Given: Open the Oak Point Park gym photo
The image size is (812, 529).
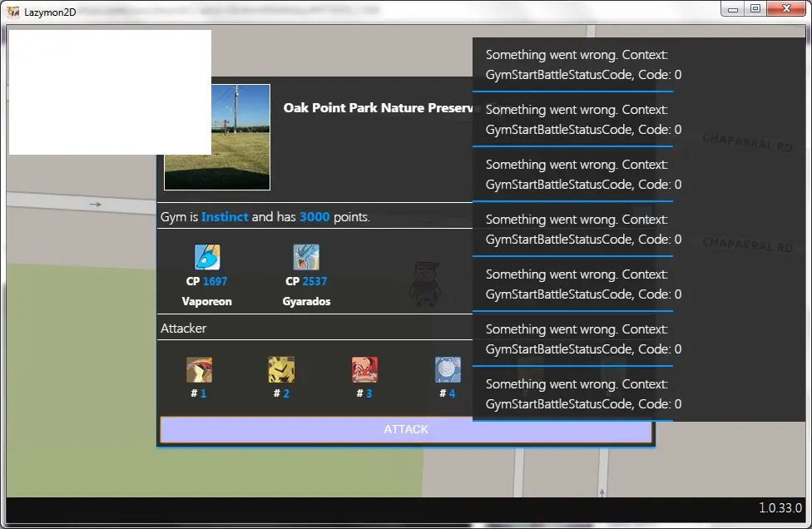Looking at the screenshot, I should tap(217, 137).
